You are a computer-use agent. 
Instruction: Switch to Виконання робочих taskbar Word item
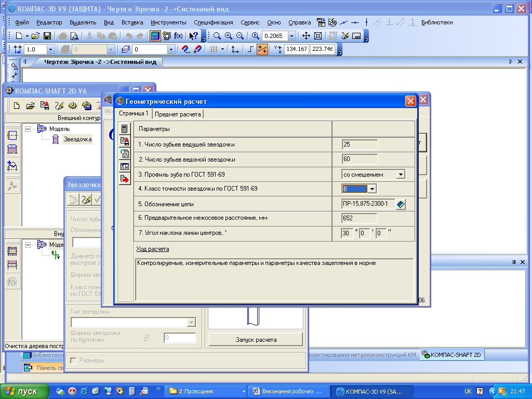[x=288, y=391]
